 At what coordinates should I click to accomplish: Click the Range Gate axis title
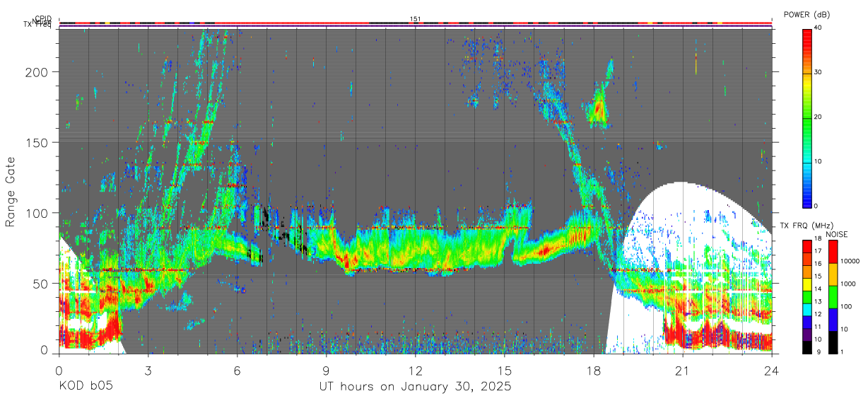11,192
